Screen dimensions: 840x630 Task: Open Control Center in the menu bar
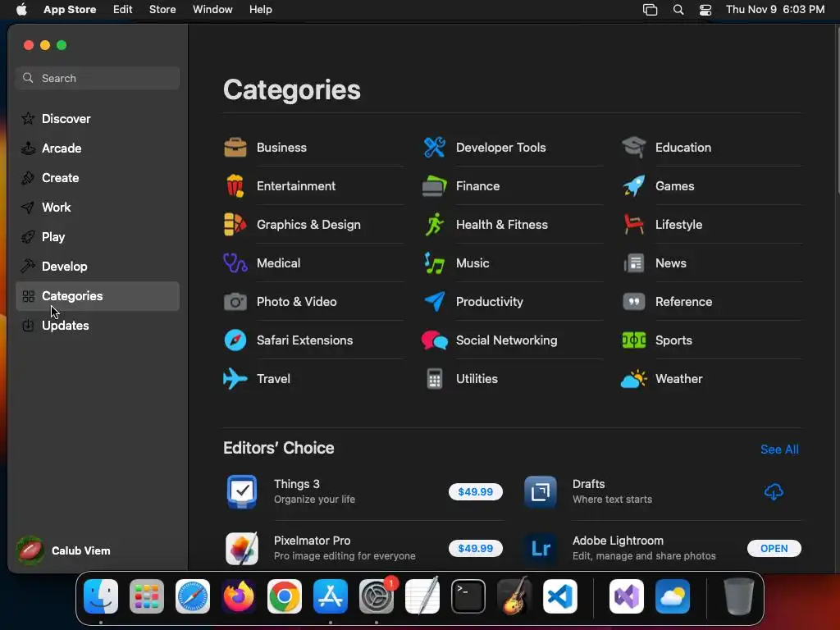(x=705, y=9)
